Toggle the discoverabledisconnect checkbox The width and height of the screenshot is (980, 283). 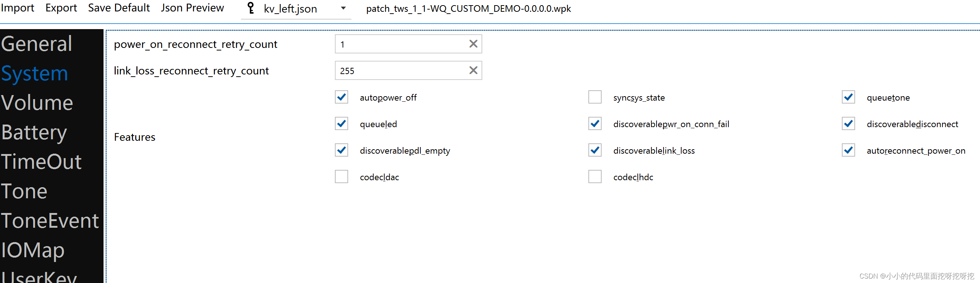(848, 123)
